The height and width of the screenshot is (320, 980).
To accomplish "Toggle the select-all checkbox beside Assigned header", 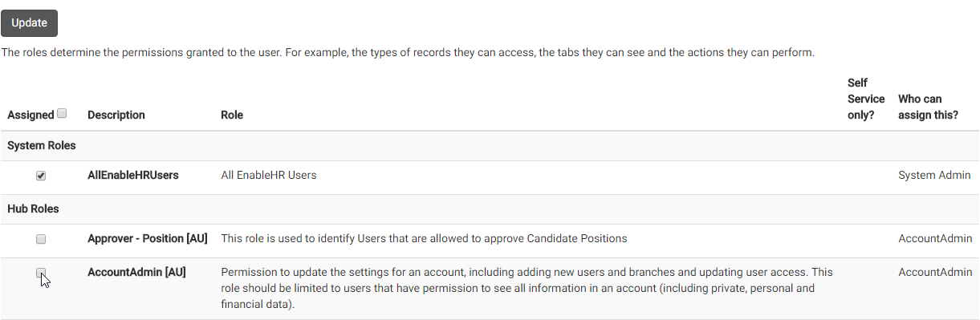I will click(x=63, y=114).
